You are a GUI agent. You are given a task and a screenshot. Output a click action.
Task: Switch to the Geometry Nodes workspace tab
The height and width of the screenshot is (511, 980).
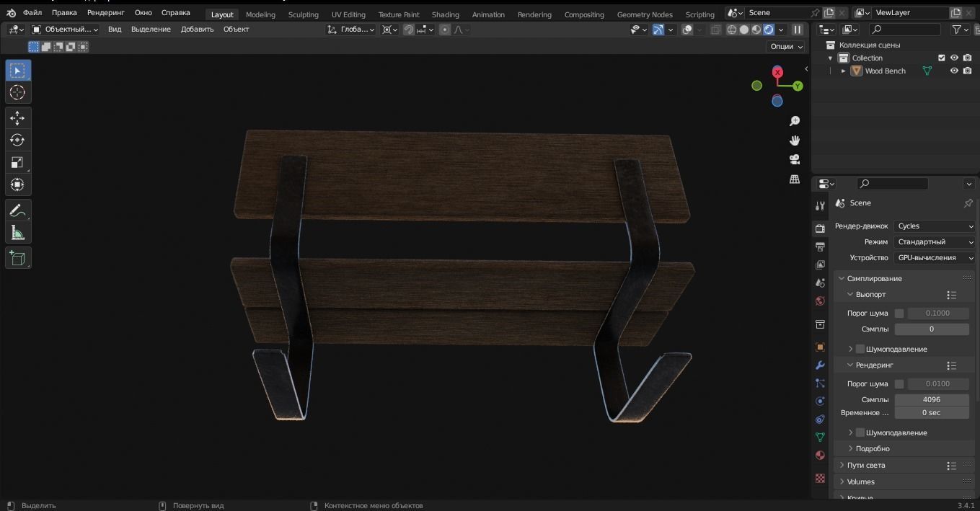[x=645, y=14]
